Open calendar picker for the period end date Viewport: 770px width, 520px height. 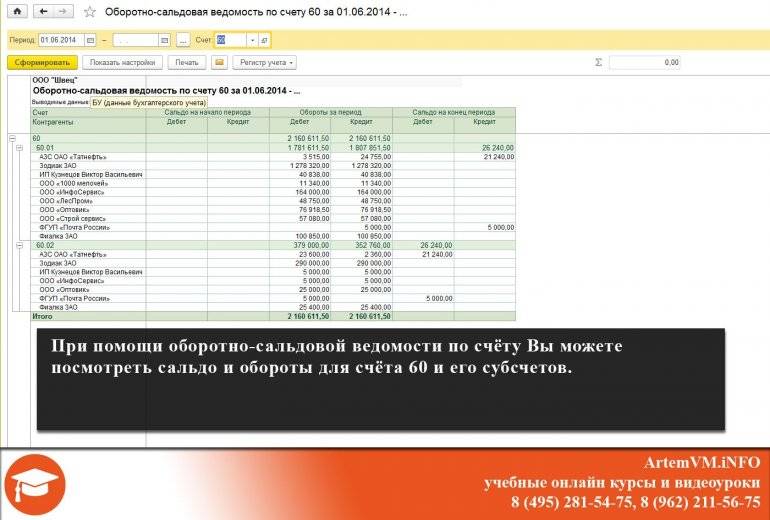coord(165,40)
